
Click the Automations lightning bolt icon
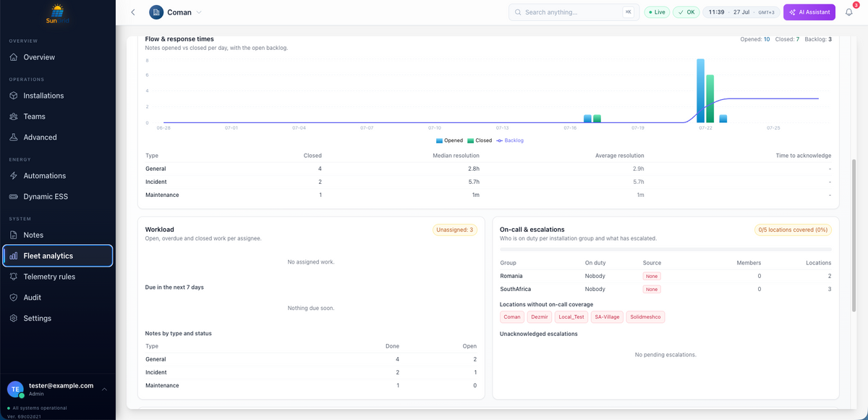tap(14, 176)
